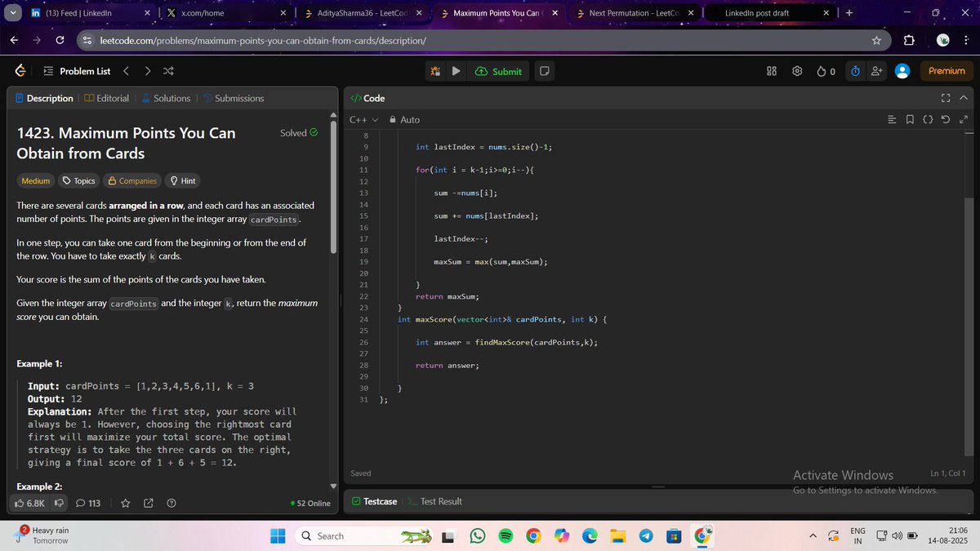Open Premium button

point(947,71)
